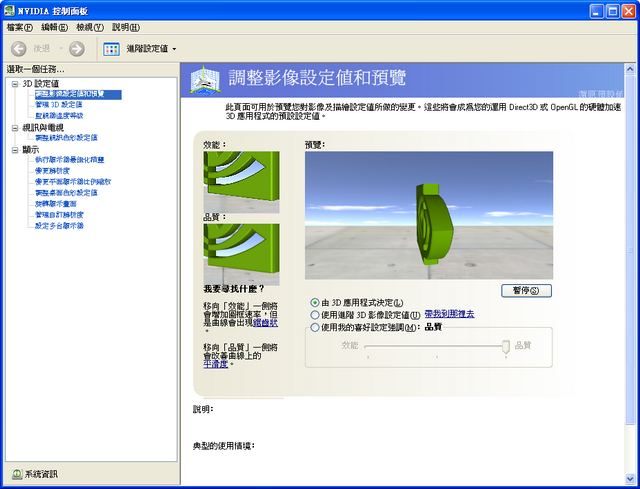Viewport: 640px width, 489px height.
Task: Click the NVIDIA icon in the title bar
Action: (9, 11)
